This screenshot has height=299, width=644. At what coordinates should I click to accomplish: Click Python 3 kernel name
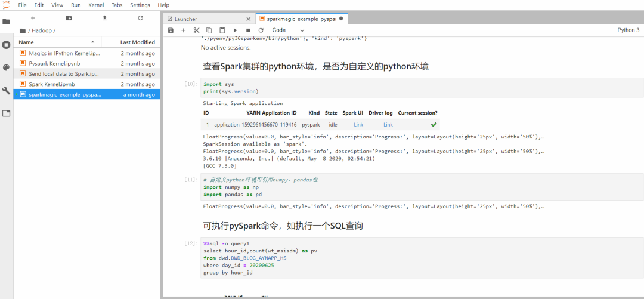[x=628, y=30]
